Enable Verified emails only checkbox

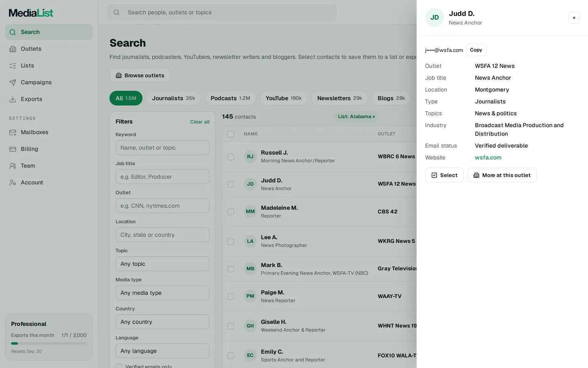[119, 366]
